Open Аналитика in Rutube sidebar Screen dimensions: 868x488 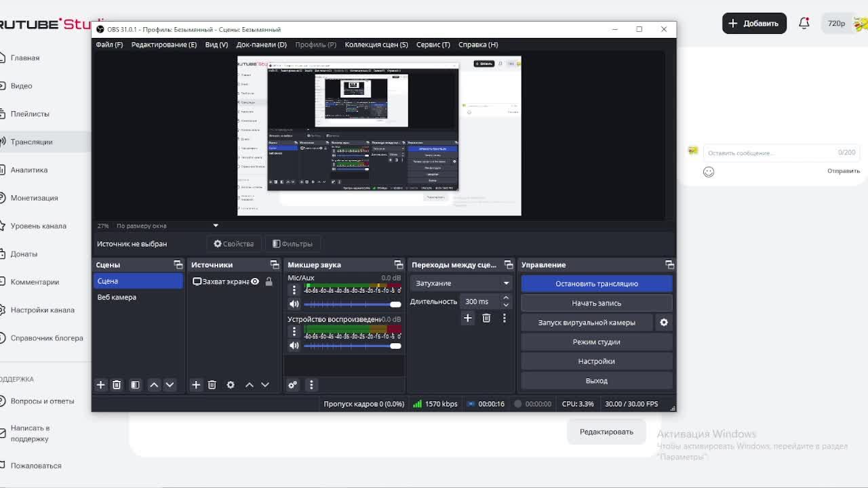[x=29, y=170]
